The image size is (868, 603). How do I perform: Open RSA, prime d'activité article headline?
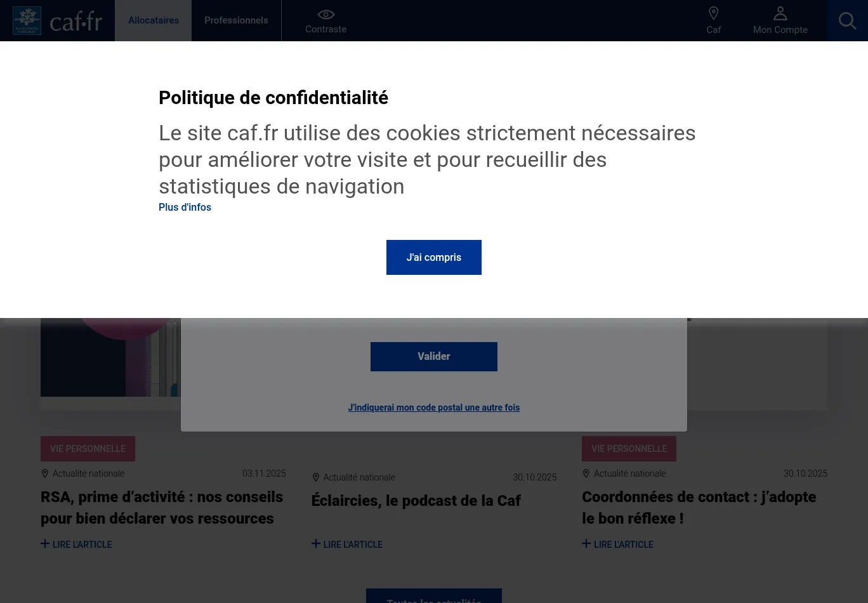162,508
